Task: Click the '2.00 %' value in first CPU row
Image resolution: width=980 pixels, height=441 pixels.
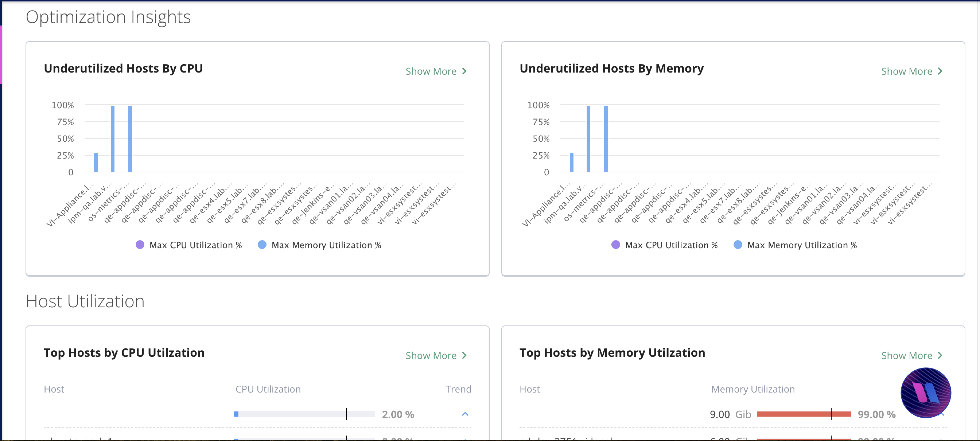Action: [398, 414]
